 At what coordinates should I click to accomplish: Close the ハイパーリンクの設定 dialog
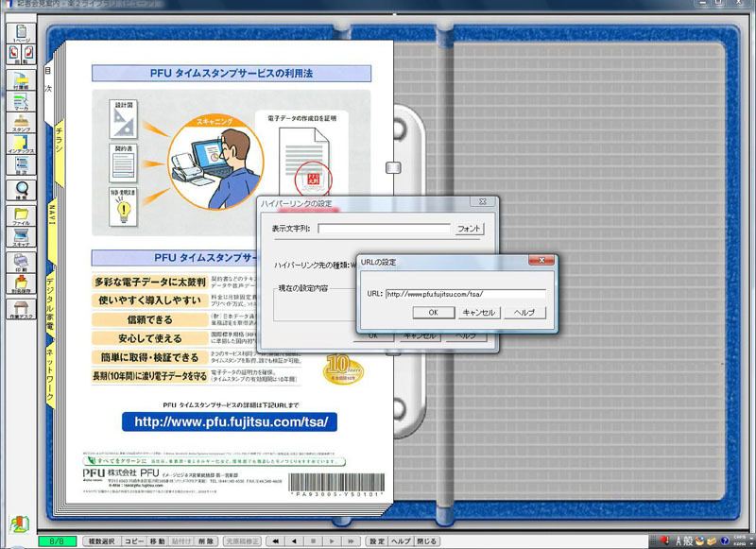pos(483,202)
